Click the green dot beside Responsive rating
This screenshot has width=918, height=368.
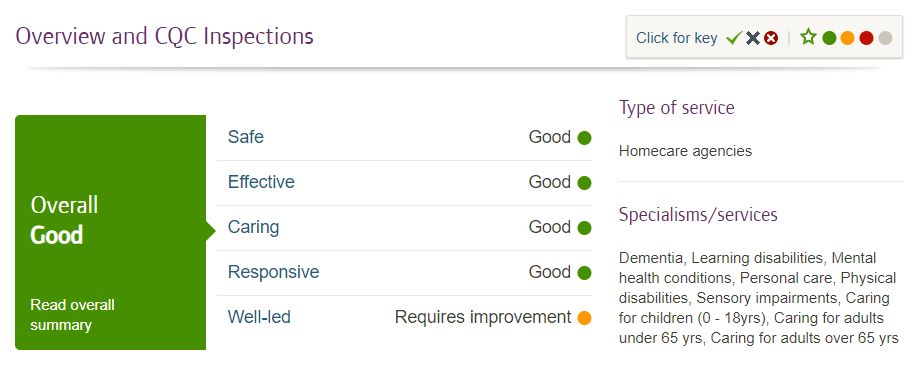pyautogui.click(x=584, y=273)
